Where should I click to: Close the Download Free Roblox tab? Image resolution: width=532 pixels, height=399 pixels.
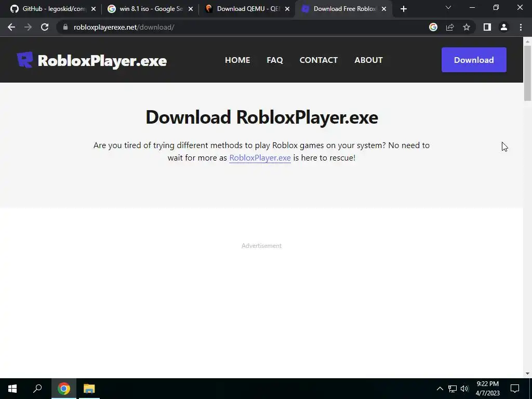[384, 9]
